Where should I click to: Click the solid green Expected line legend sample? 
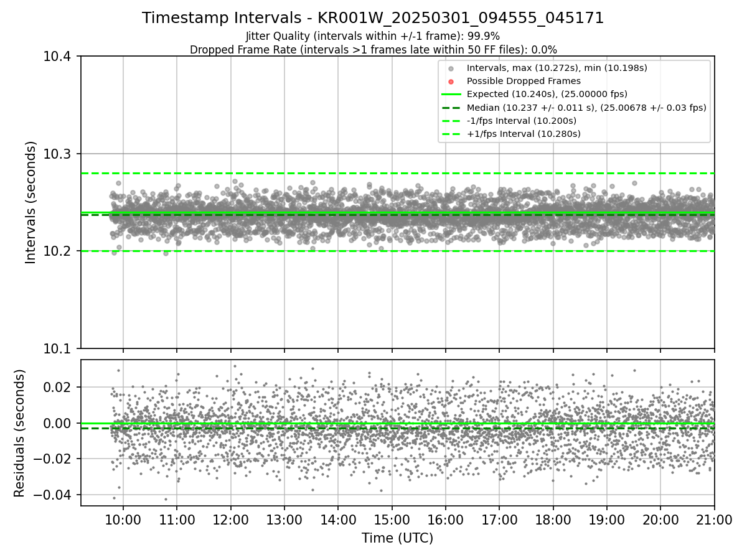pos(451,95)
